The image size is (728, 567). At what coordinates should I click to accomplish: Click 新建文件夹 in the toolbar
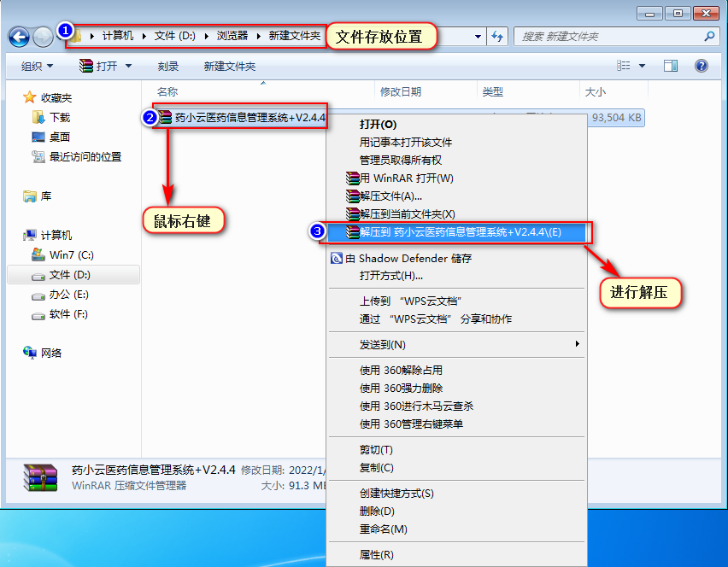[x=229, y=66]
